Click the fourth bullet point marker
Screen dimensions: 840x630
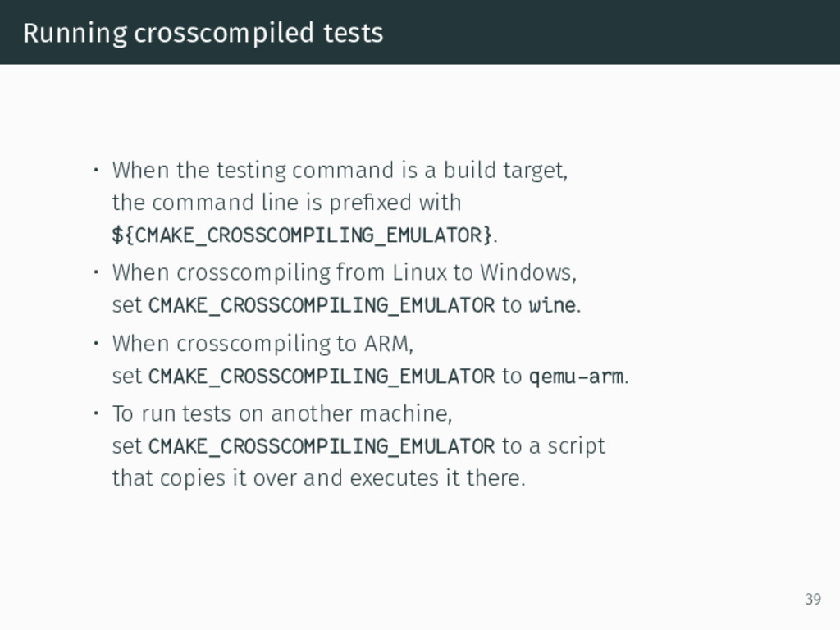(96, 413)
